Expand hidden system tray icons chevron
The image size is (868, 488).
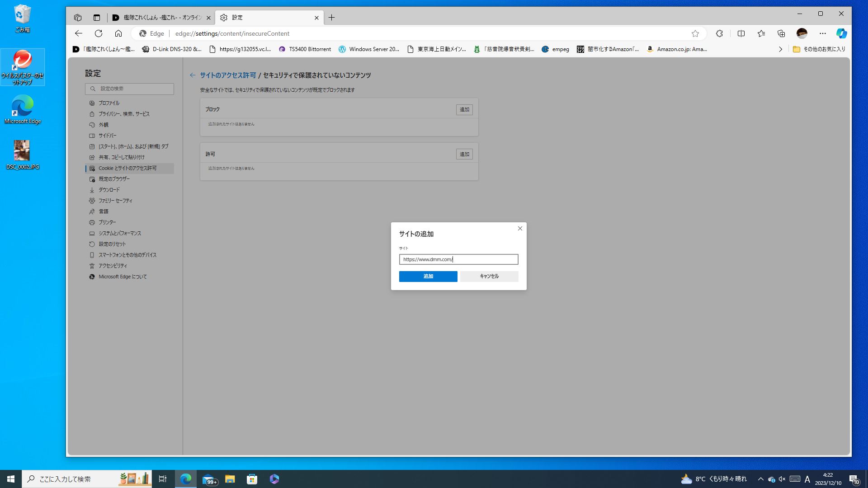point(760,479)
